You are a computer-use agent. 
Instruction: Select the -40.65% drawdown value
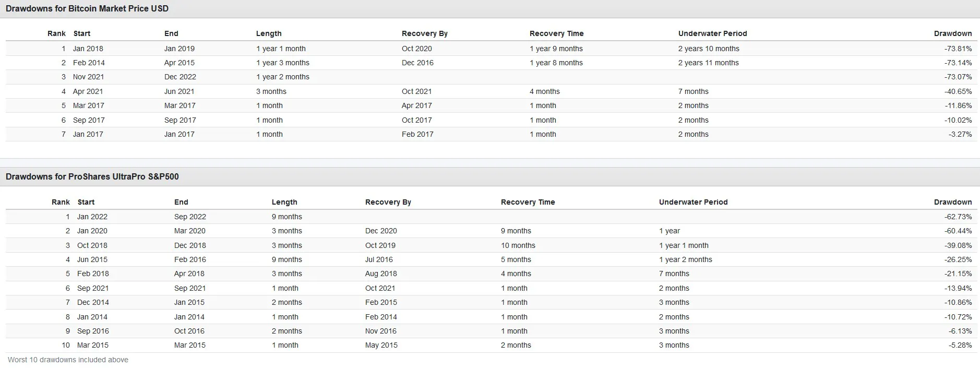pos(958,91)
